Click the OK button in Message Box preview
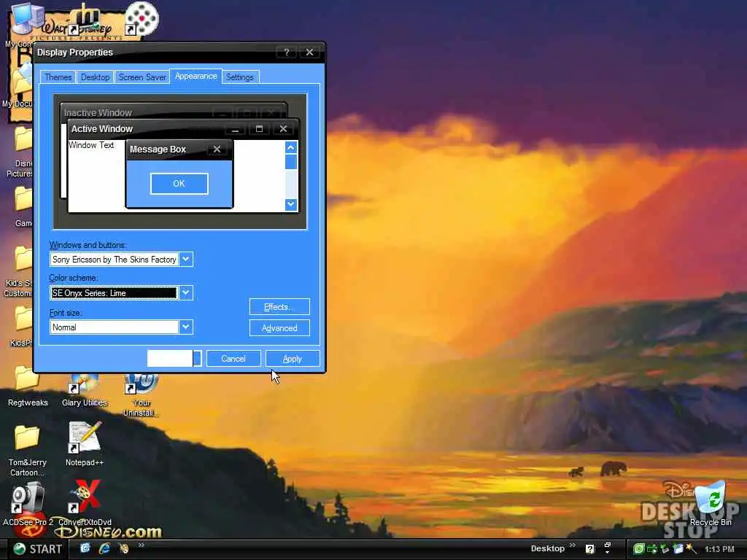Screen dimensions: 747x560 179,184
